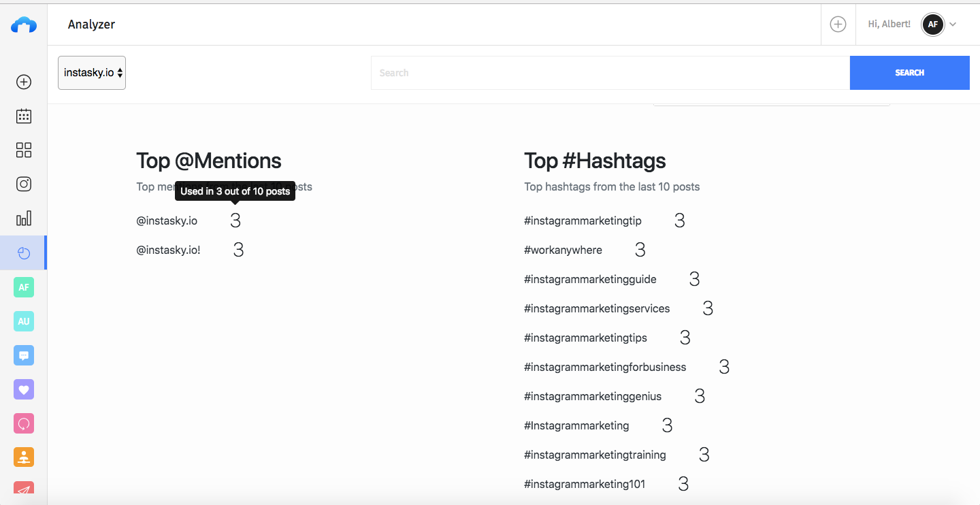Viewport: 980px width, 505px height.
Task: Click the AF profile avatar
Action: point(932,25)
